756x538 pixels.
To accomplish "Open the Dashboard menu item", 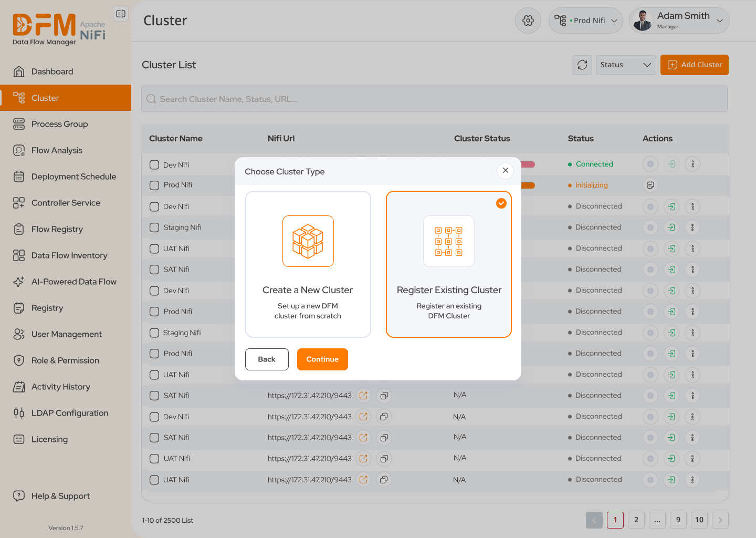I will coord(66,71).
